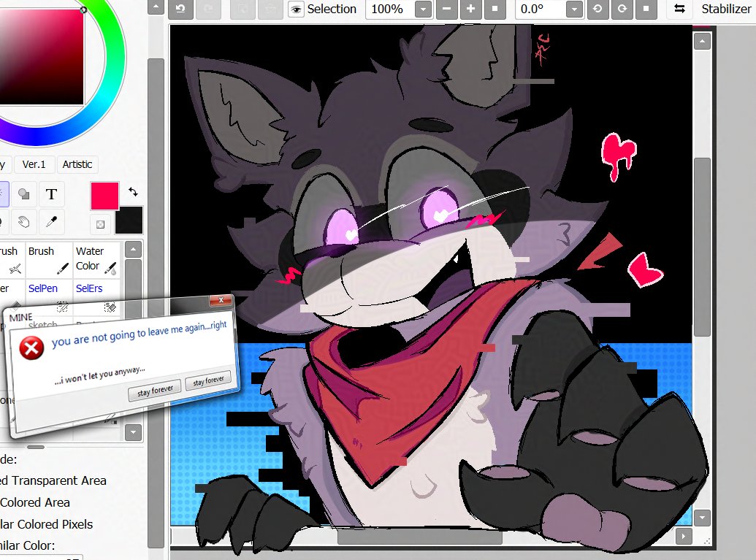Click the 0.0° rotation angle field
Image resolution: width=756 pixels, height=560 pixels.
(x=541, y=9)
